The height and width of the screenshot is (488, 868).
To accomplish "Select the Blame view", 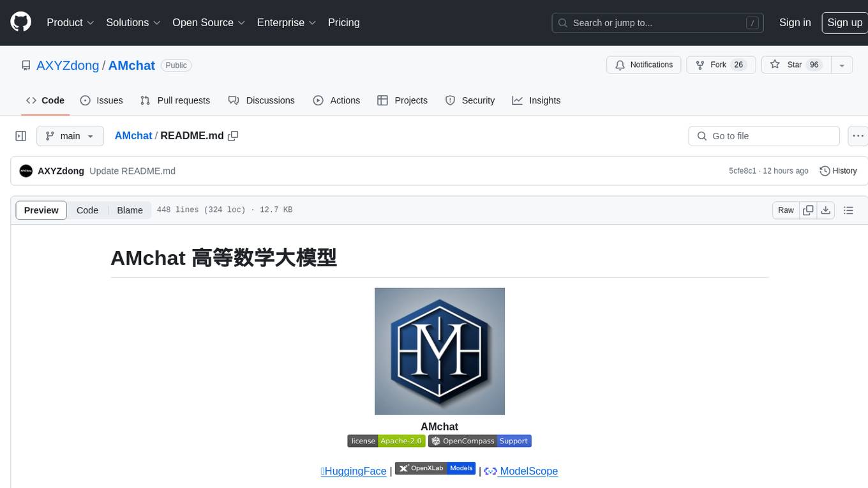I will 130,210.
